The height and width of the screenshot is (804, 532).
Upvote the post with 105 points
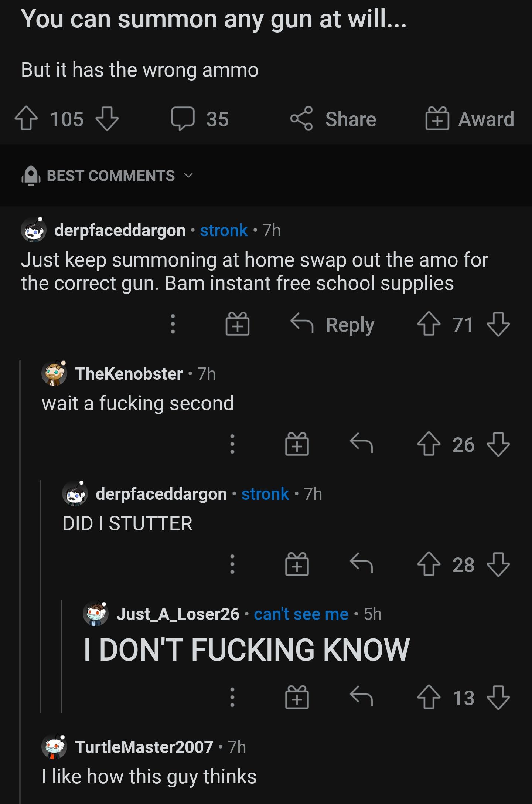pyautogui.click(x=26, y=119)
